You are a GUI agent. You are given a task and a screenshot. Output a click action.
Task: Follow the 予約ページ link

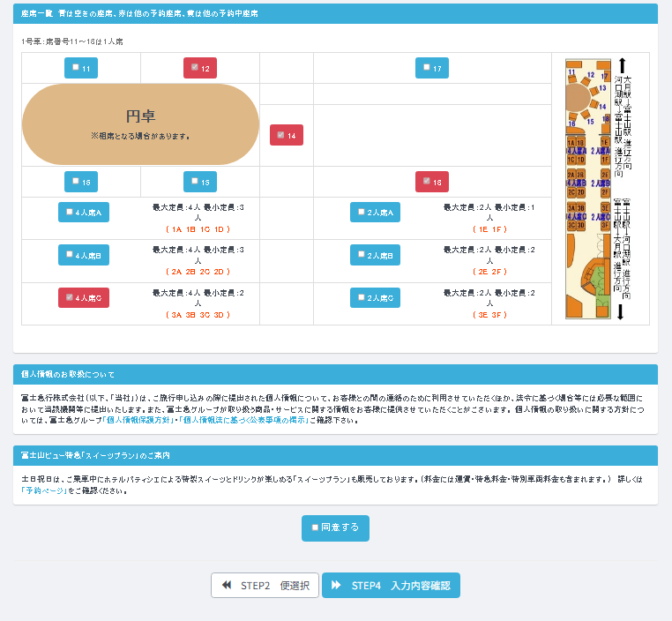click(x=44, y=490)
